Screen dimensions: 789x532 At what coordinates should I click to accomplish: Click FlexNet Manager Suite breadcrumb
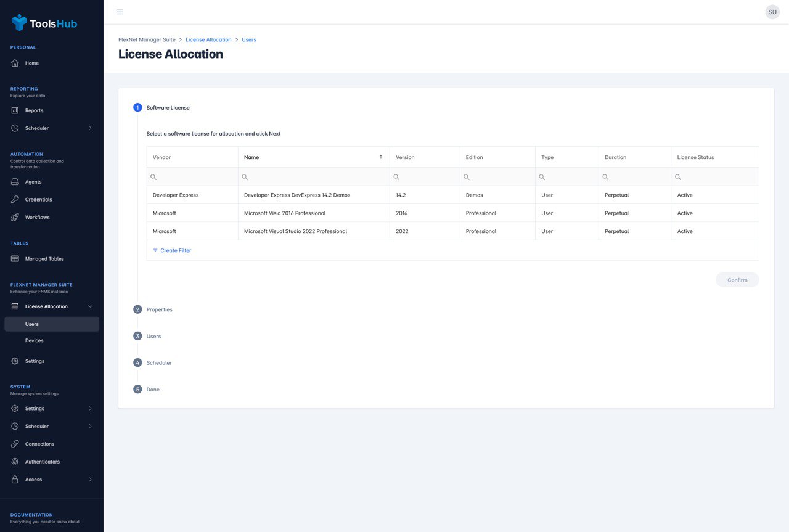[147, 39]
